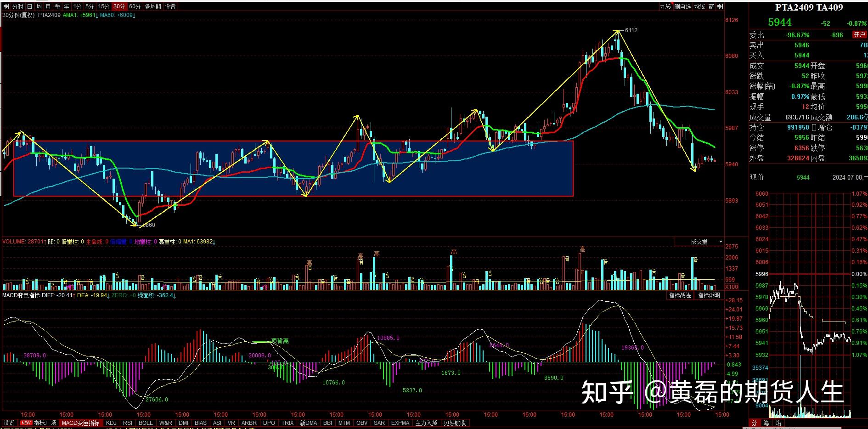Click the 委比 -96.67% value
Screen dimensions: 868x429
[x=797, y=35]
